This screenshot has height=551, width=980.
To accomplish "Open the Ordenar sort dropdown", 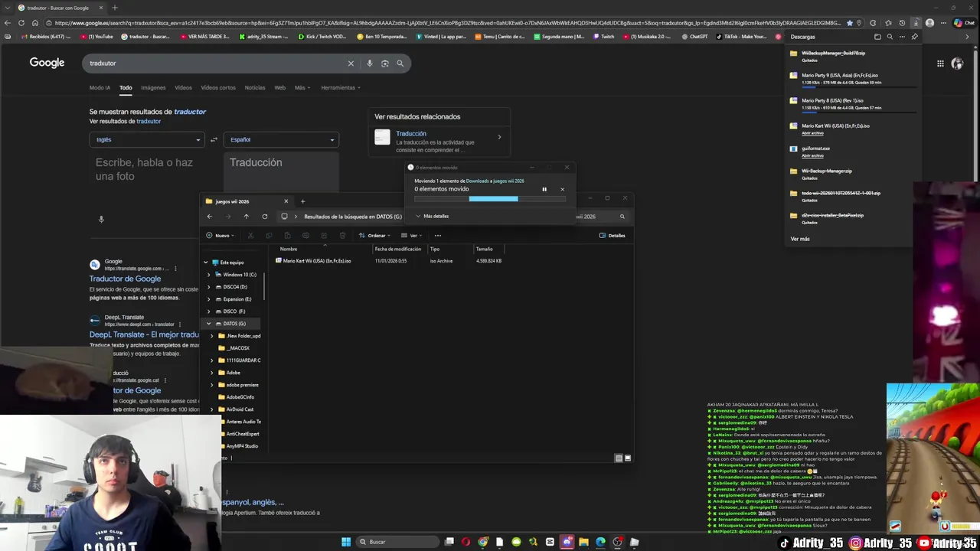I will pyautogui.click(x=374, y=236).
